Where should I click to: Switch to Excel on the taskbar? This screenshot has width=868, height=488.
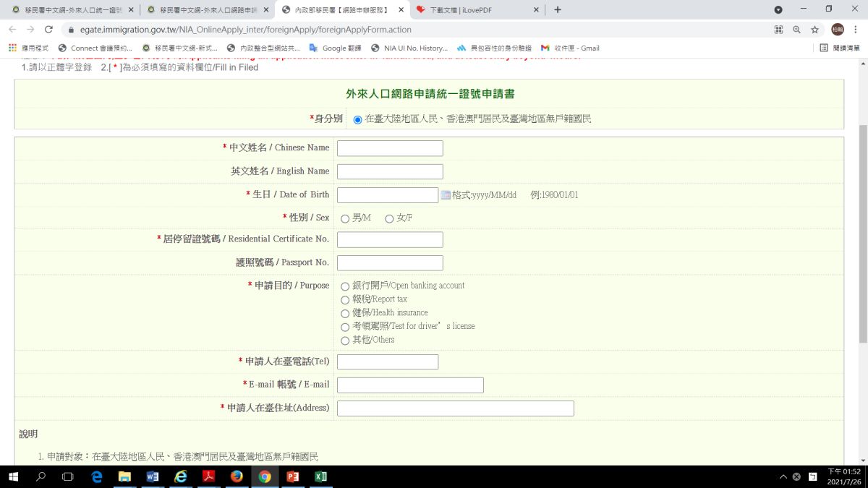coord(321,476)
